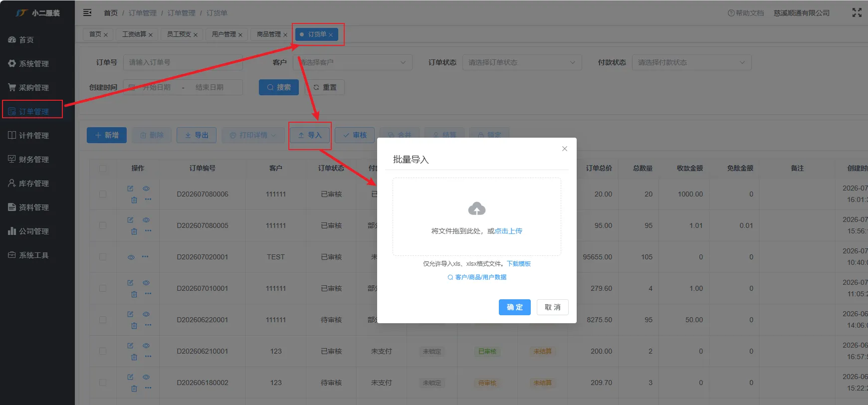Check the box for order D202606210001
868x405 pixels.
[x=103, y=351]
